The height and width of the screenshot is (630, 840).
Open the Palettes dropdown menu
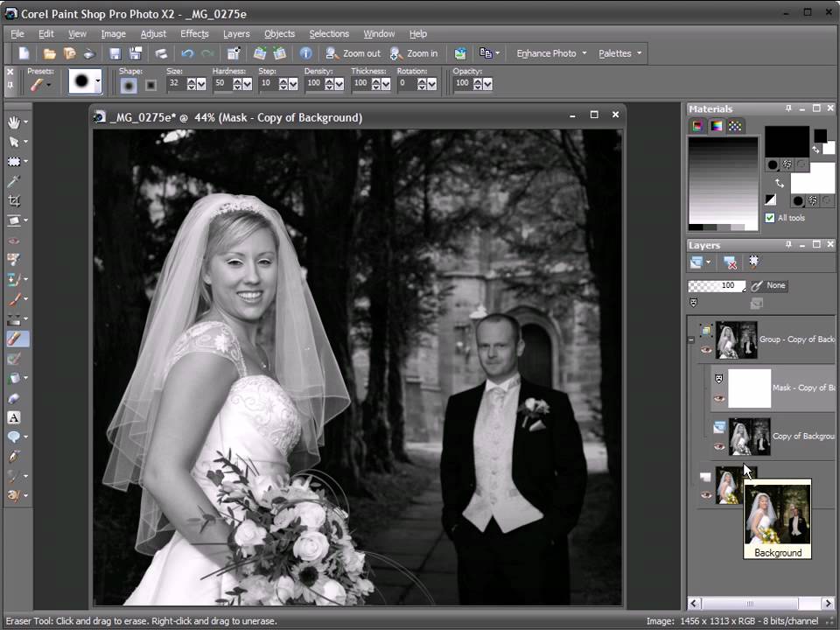pyautogui.click(x=619, y=53)
